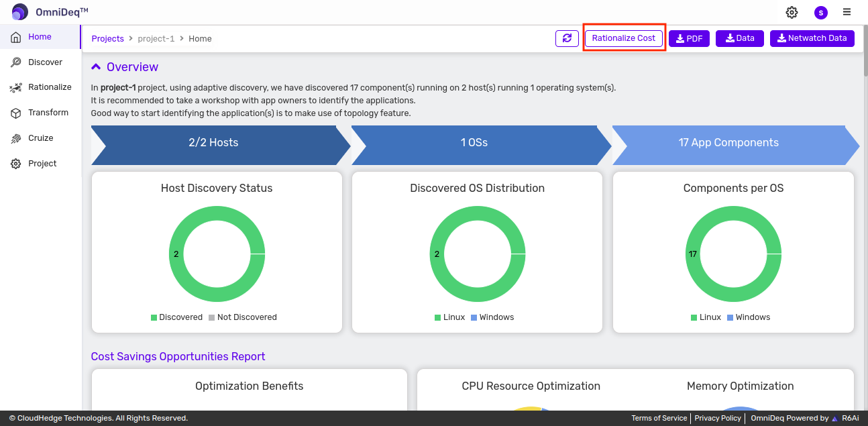868x426 pixels.
Task: Click the Cruize icon in sidebar
Action: [x=16, y=138]
